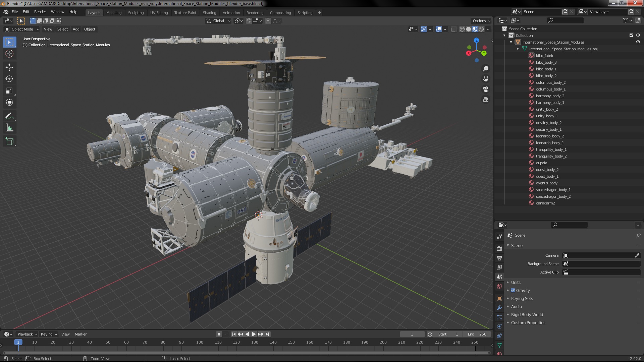Open the Playback dropdown in timeline

[27, 334]
